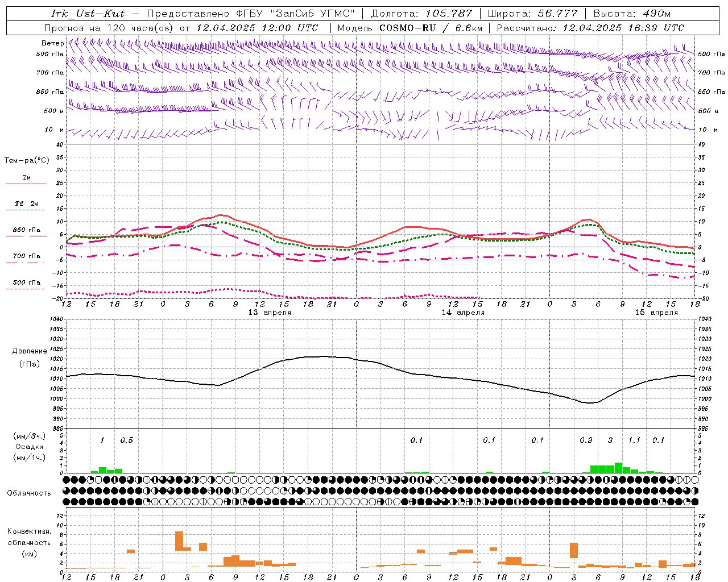This screenshot has width=728, height=582.
Task: Click the Тем-ра(°C) axis label
Action: click(27, 161)
